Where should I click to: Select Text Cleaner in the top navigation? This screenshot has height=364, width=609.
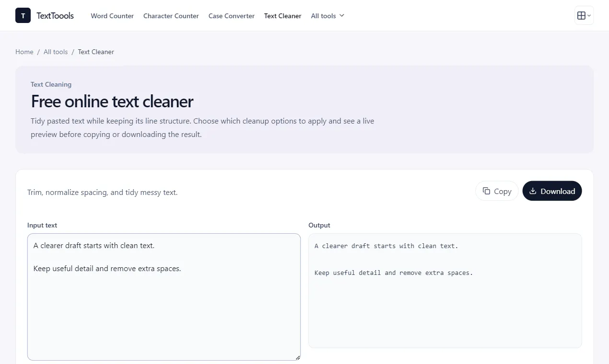[283, 16]
